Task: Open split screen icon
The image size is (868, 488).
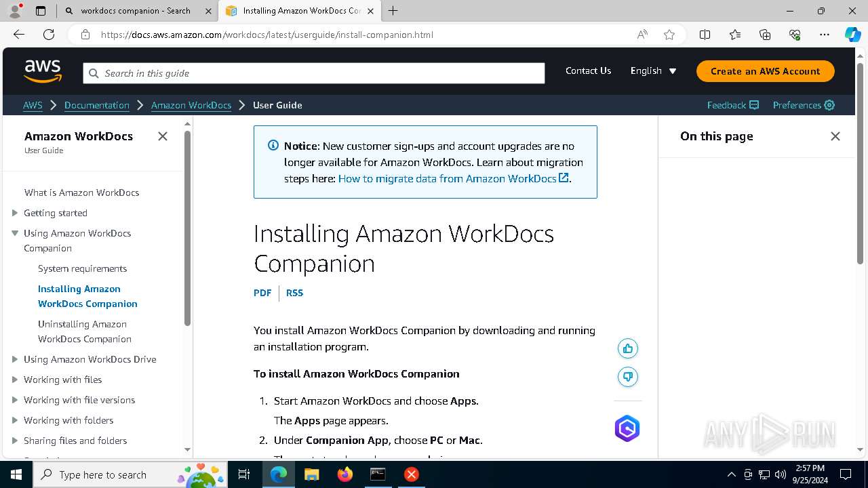Action: tap(705, 35)
